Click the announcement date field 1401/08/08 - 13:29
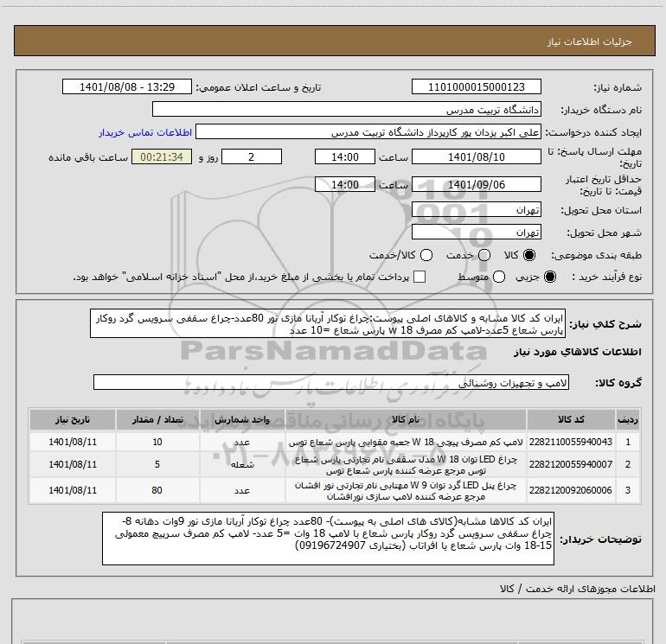Viewport: 666px width, 644px height. coord(127,86)
